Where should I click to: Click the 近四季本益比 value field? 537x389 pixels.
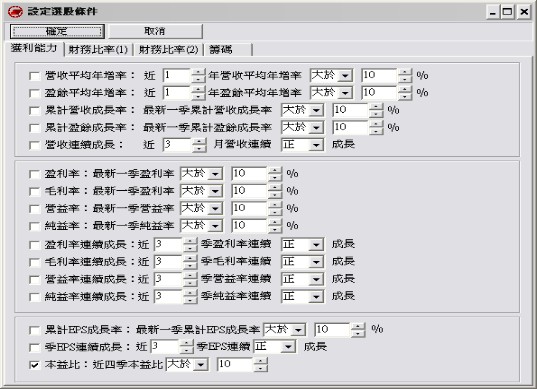235,365
